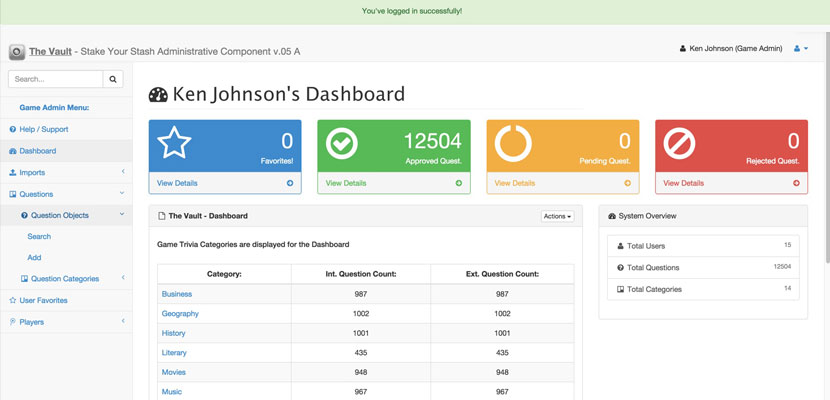Viewport: 830px width, 400px height.
Task: Click the large star icon on Favorites card
Action: 174,142
